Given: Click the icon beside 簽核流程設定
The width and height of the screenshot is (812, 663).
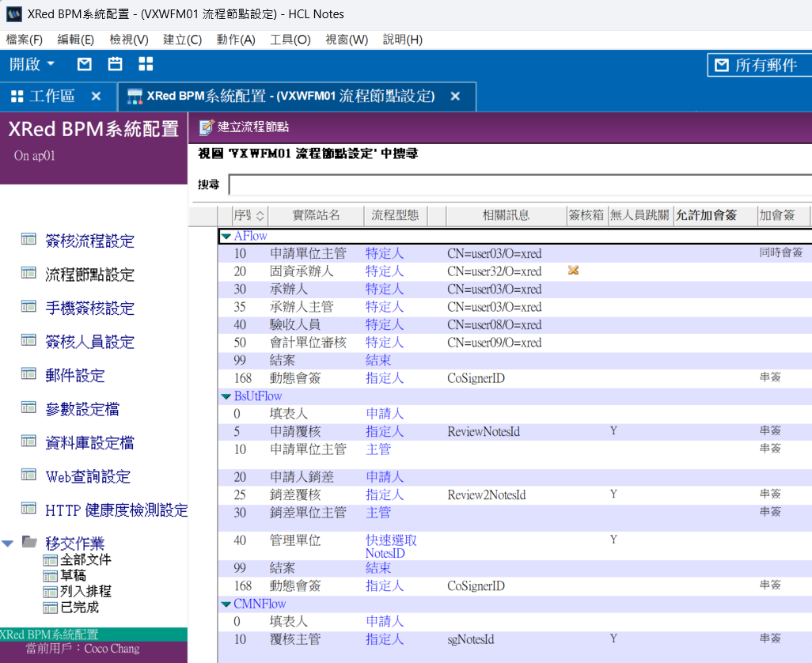Looking at the screenshot, I should coord(28,240).
